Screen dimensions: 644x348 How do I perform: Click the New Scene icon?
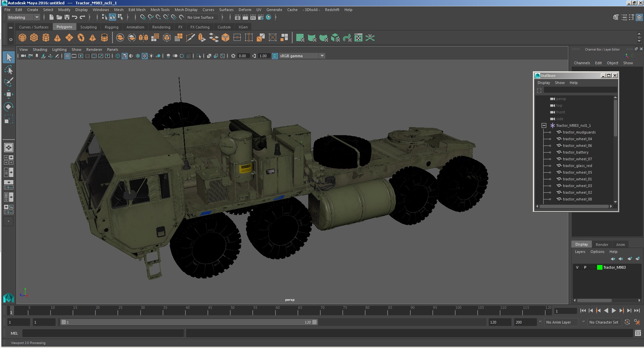pyautogui.click(x=51, y=17)
